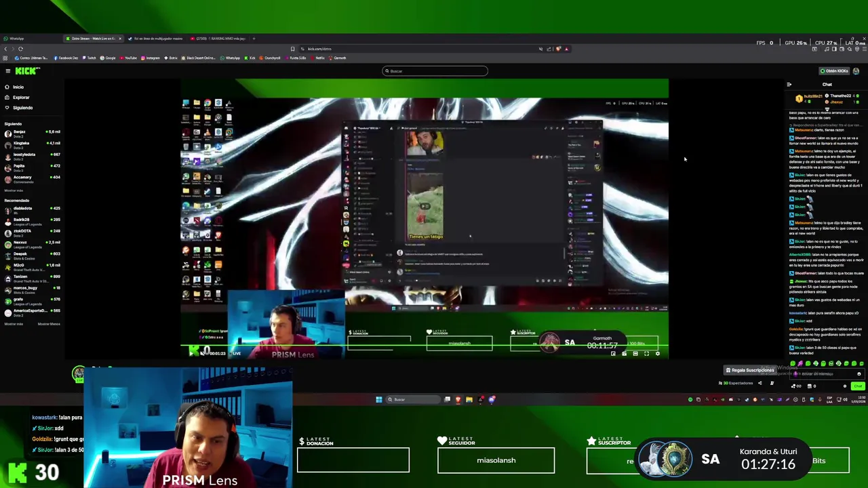
Task: Reload the page with the refresh icon
Action: coord(20,49)
